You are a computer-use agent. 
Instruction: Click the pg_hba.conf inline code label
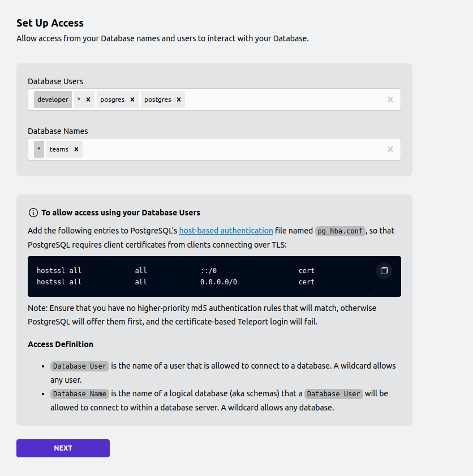pyautogui.click(x=340, y=231)
